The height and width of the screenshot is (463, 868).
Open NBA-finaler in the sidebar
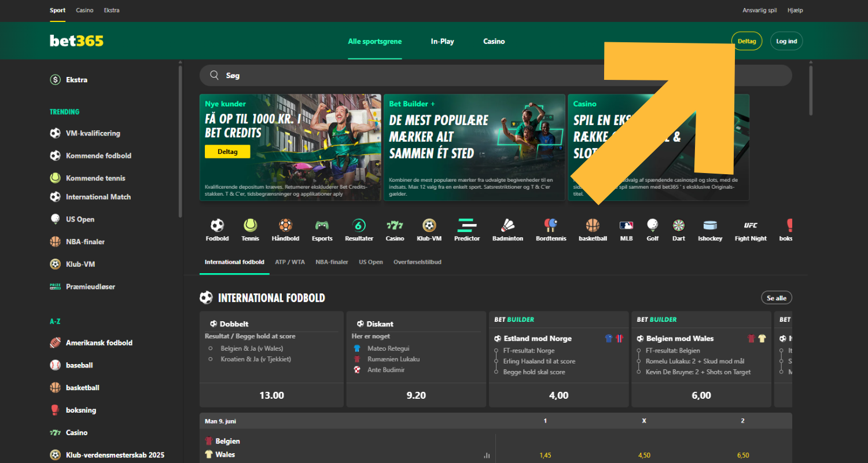point(77,242)
